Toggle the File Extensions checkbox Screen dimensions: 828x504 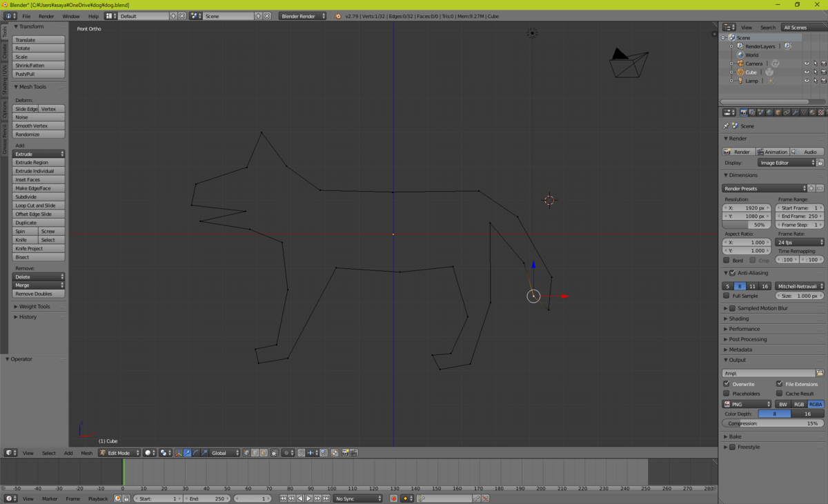[x=780, y=384]
